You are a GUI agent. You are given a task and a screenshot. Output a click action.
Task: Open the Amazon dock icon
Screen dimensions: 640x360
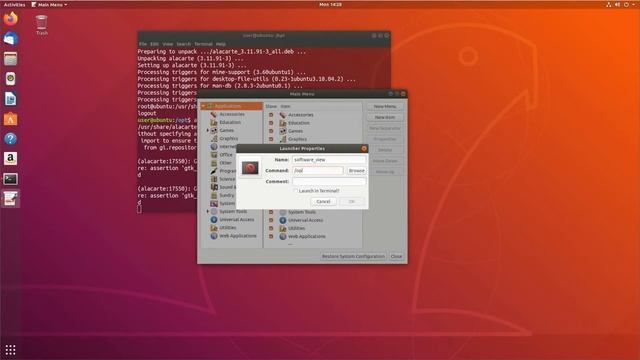(11, 158)
